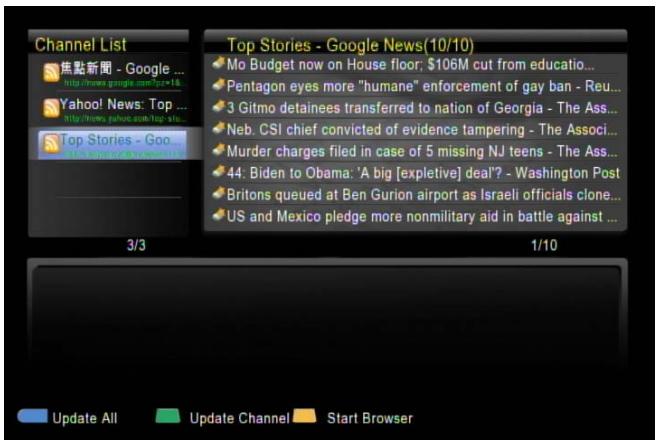Click the Update Channel label
Viewport: 656px width, 440px height.
tap(239, 418)
